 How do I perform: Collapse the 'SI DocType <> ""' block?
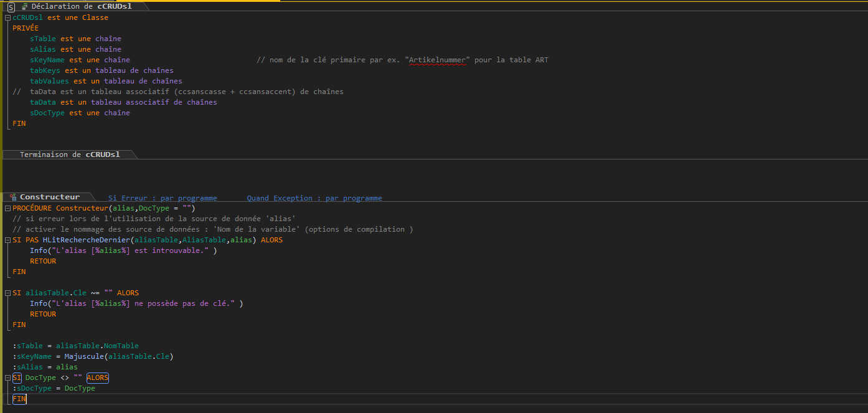pos(7,377)
